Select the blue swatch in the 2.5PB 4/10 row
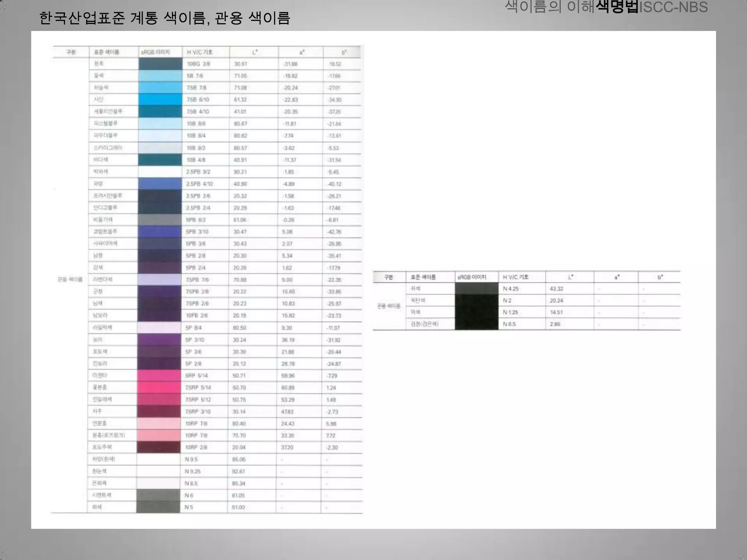Image resolution: width=747 pixels, height=560 pixels. click(160, 184)
